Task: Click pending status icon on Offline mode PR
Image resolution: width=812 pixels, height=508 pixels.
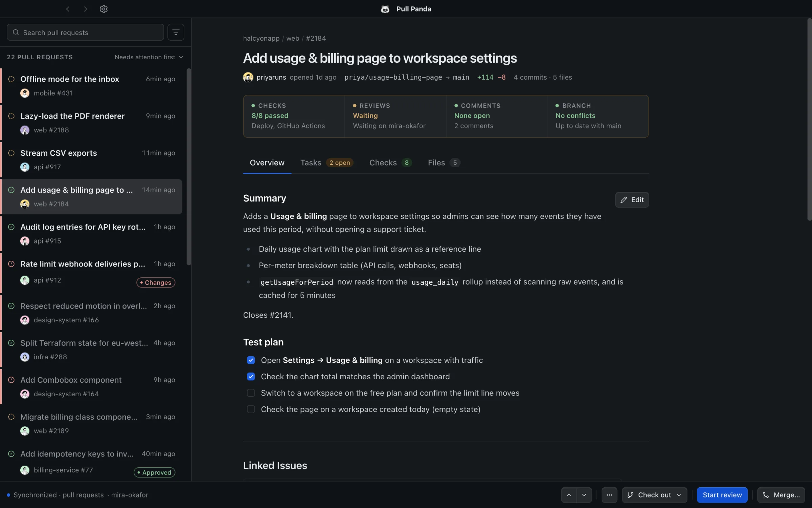Action: 11,79
